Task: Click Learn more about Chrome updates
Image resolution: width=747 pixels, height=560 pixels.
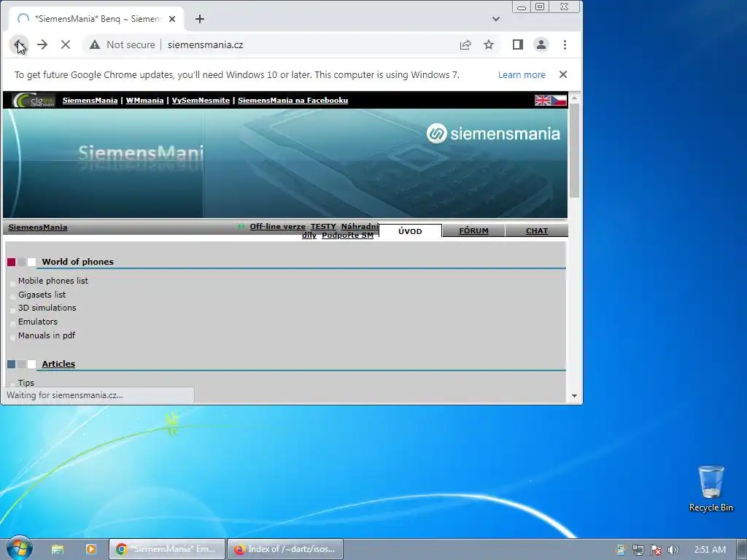Action: coord(522,75)
